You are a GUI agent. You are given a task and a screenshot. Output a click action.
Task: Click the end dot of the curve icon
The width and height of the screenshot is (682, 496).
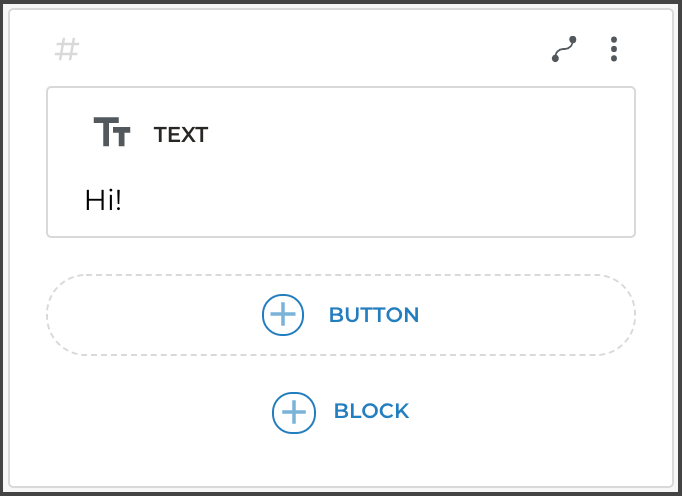[573, 40]
